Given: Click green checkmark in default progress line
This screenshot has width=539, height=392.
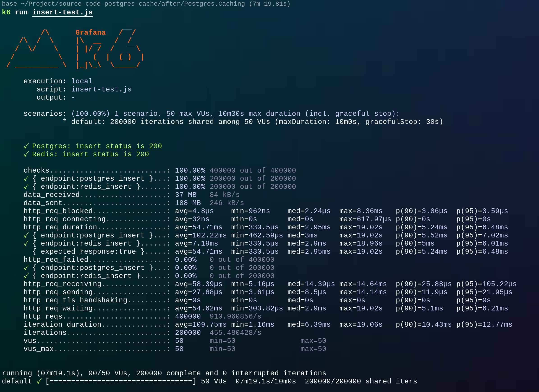Looking at the screenshot, I should (x=39, y=381).
